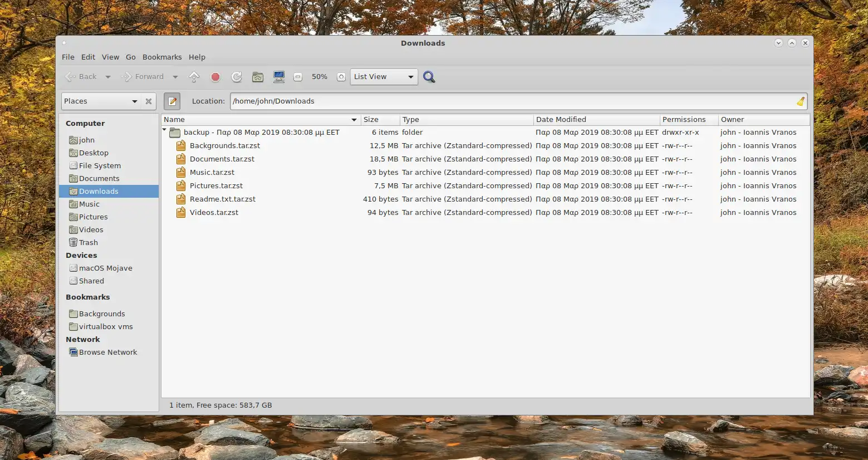This screenshot has width=868, height=460.
Task: Click the red Stop loading icon
Action: click(x=215, y=77)
